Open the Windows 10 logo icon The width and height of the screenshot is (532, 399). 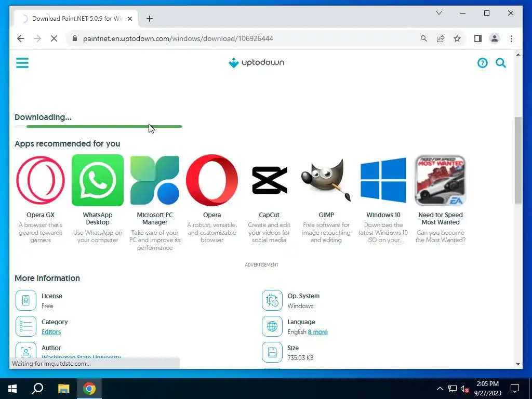pyautogui.click(x=383, y=180)
